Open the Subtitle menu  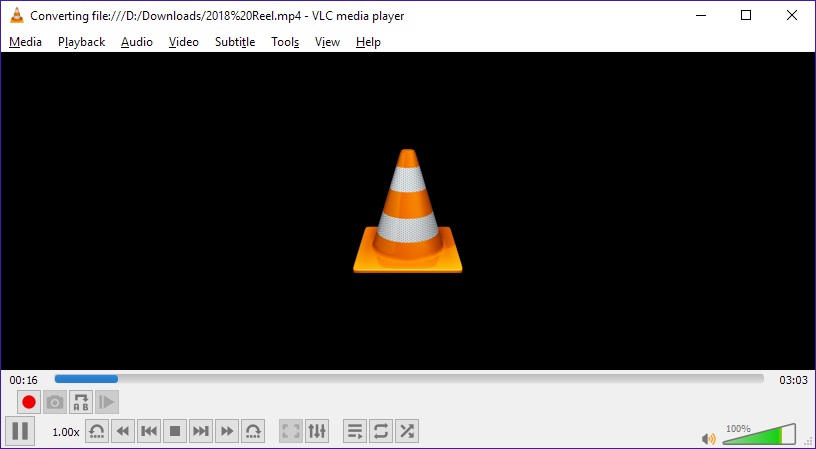235,42
